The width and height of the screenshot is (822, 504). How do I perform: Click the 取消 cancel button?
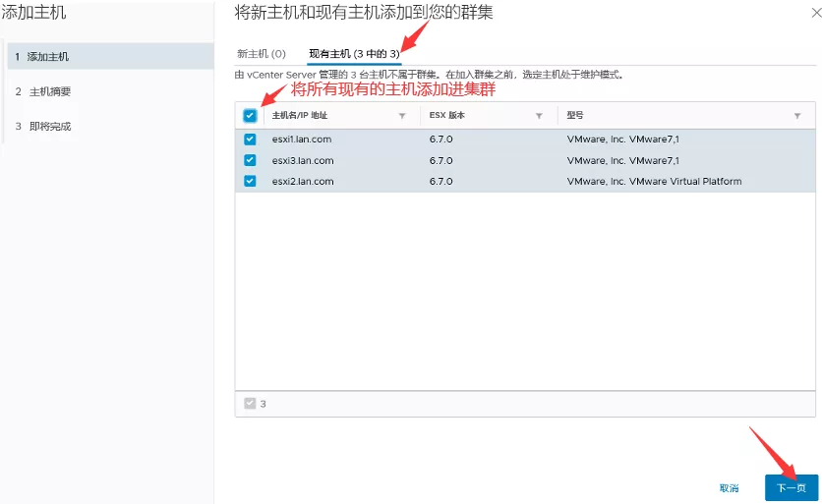click(729, 488)
